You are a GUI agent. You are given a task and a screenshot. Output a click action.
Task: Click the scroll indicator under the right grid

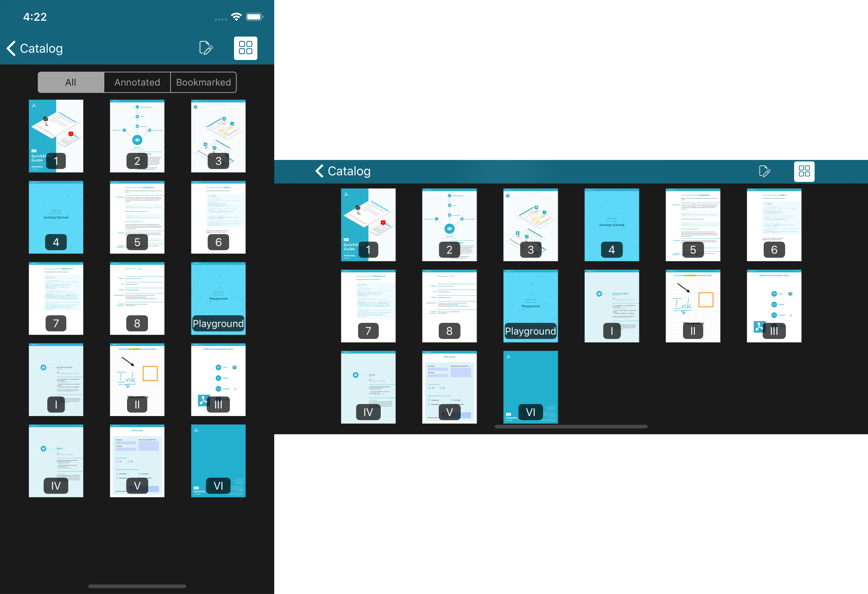point(571,427)
